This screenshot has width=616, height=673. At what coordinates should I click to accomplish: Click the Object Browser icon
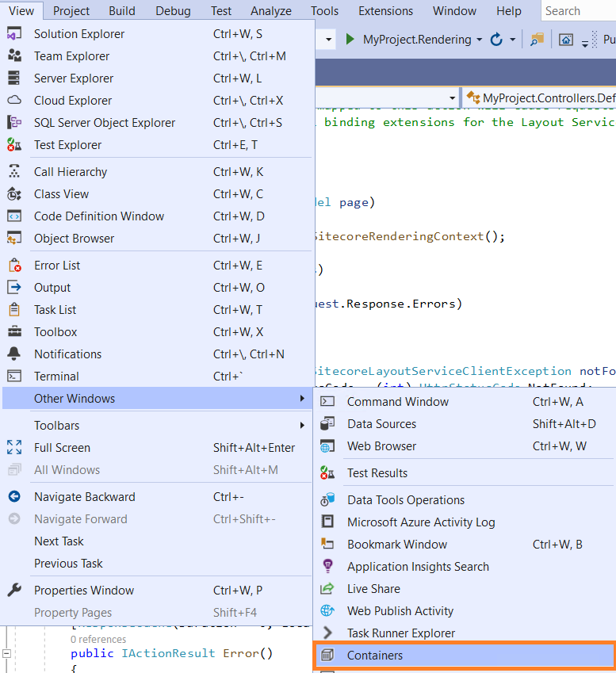click(x=14, y=239)
